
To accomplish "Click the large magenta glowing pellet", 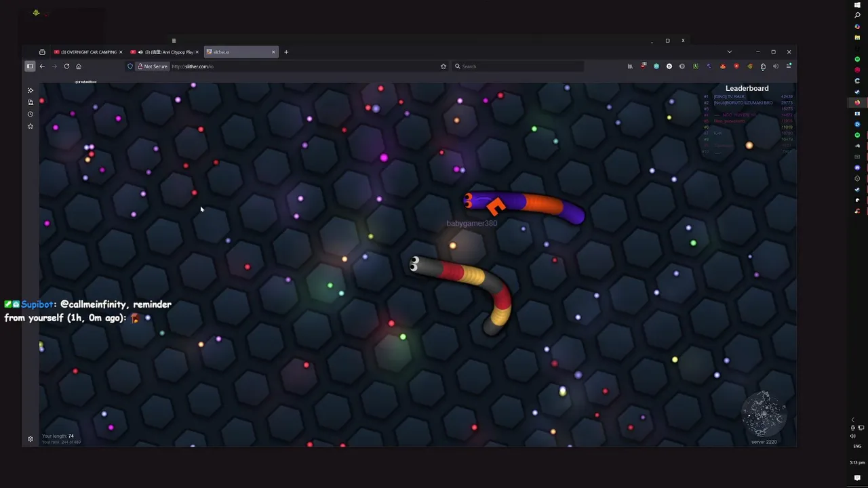I will [x=384, y=158].
